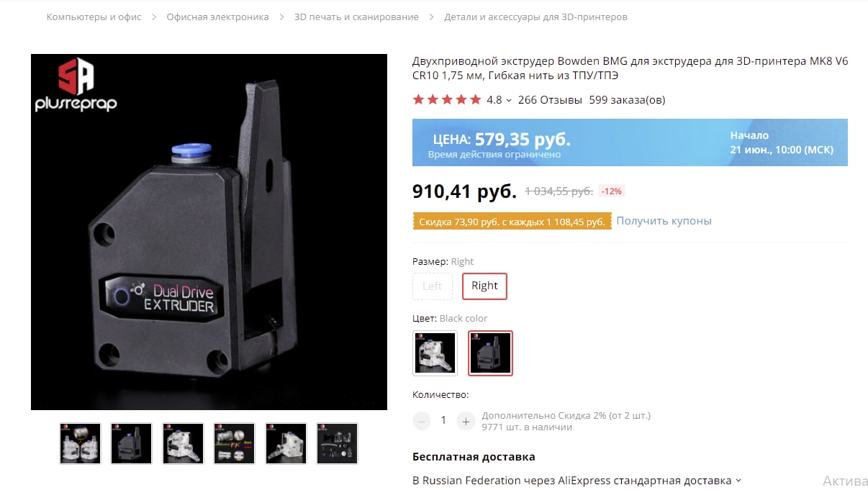The width and height of the screenshot is (868, 490).
Task: Show the last product thumbnail image
Action: (337, 443)
